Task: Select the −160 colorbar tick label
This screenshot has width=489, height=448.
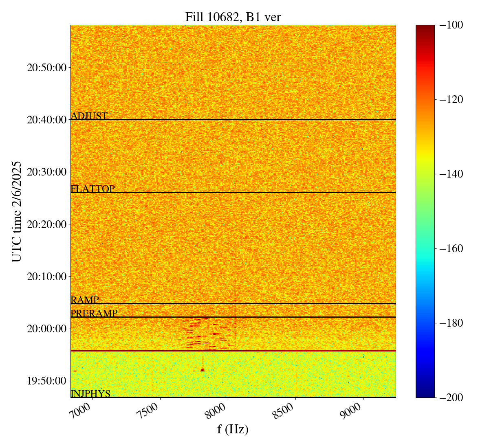Action: point(449,248)
